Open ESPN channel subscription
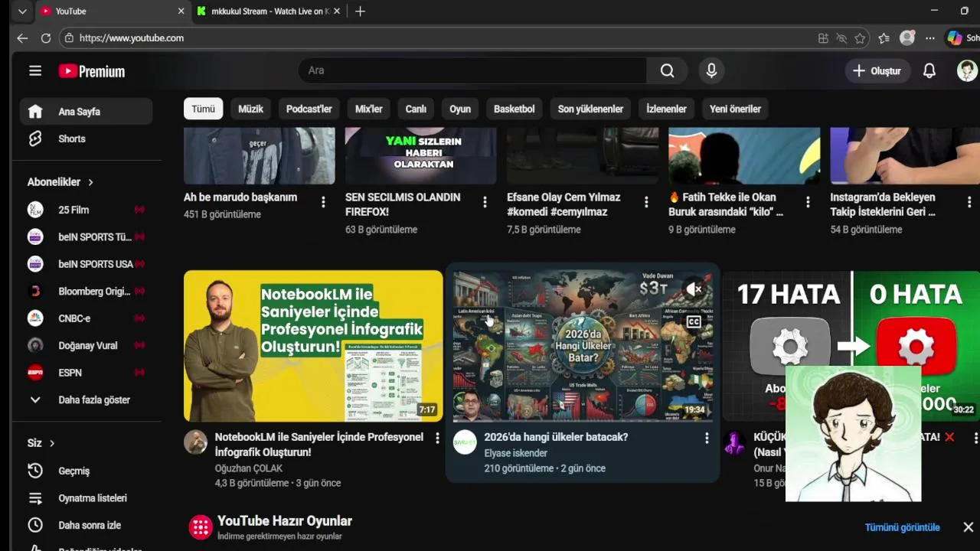Image resolution: width=980 pixels, height=551 pixels. coord(87,373)
